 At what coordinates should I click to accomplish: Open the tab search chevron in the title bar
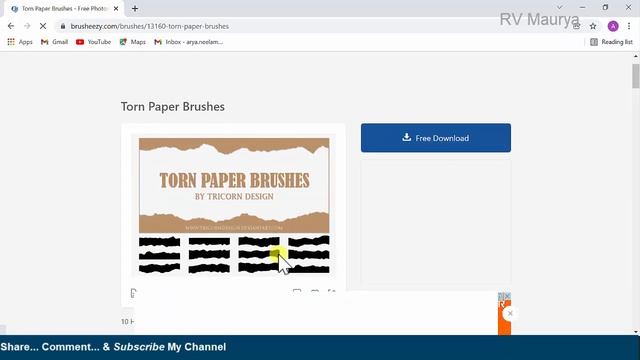click(560, 8)
